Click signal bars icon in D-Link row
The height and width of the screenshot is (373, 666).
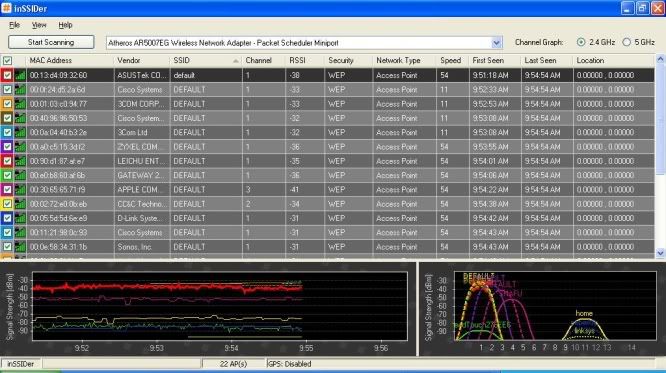(20, 218)
